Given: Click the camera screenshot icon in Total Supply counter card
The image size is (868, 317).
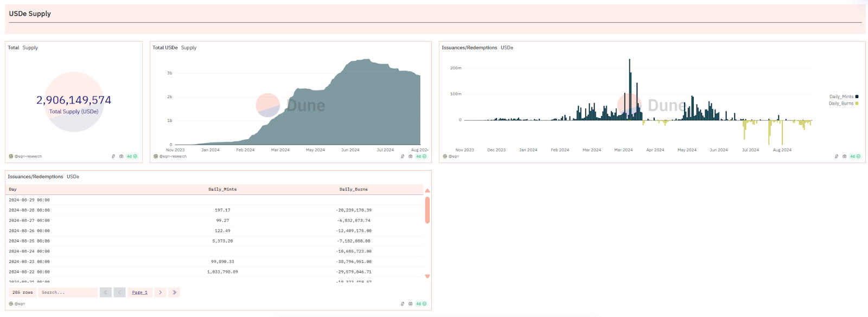Looking at the screenshot, I should pyautogui.click(x=121, y=156).
